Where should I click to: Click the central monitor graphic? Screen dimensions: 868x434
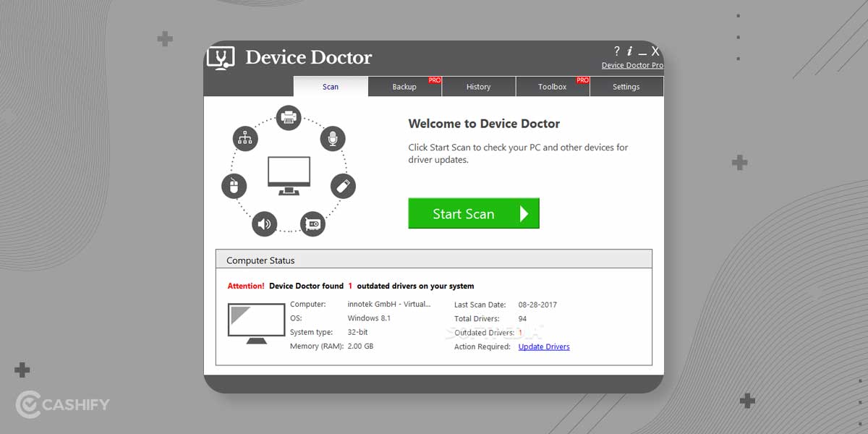[289, 172]
